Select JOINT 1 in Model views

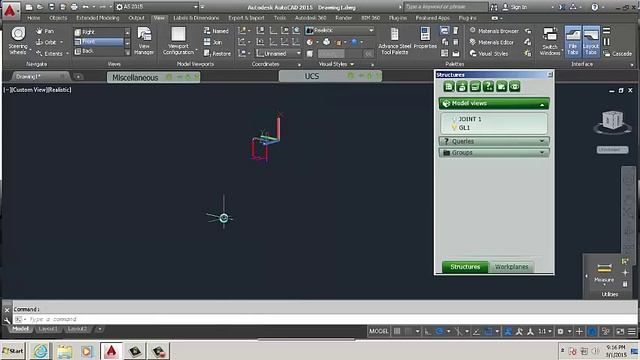[470, 119]
